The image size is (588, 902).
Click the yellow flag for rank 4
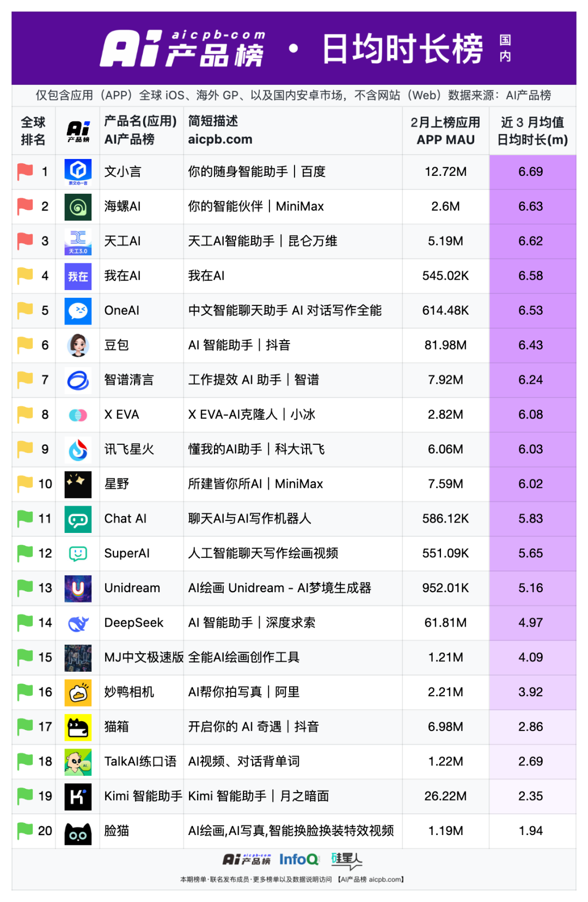25,276
